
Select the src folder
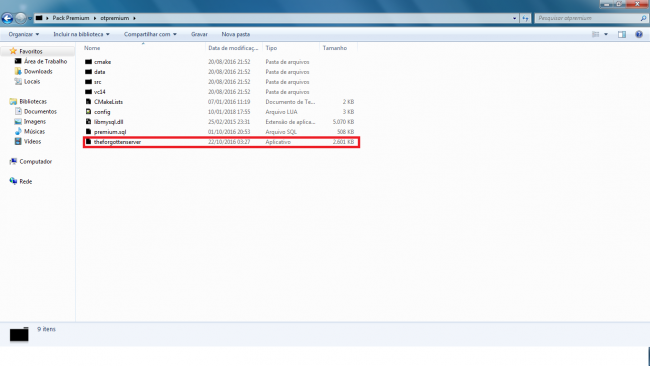coord(97,82)
